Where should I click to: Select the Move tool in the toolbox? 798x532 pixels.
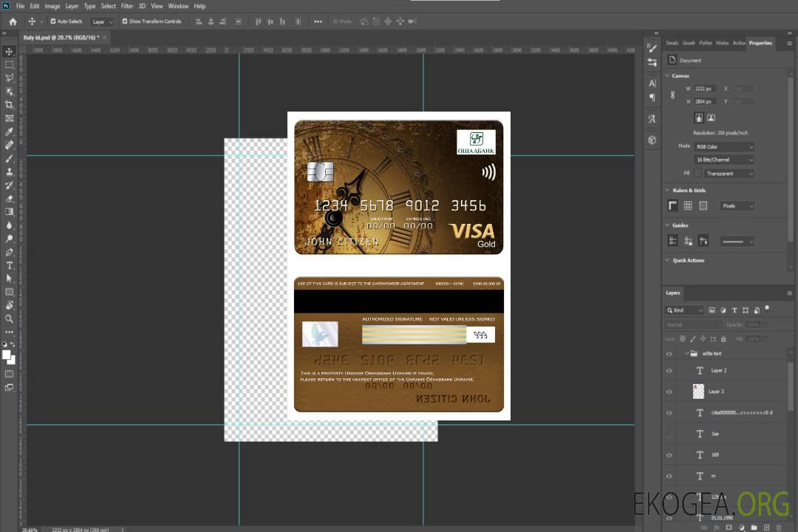coord(9,52)
